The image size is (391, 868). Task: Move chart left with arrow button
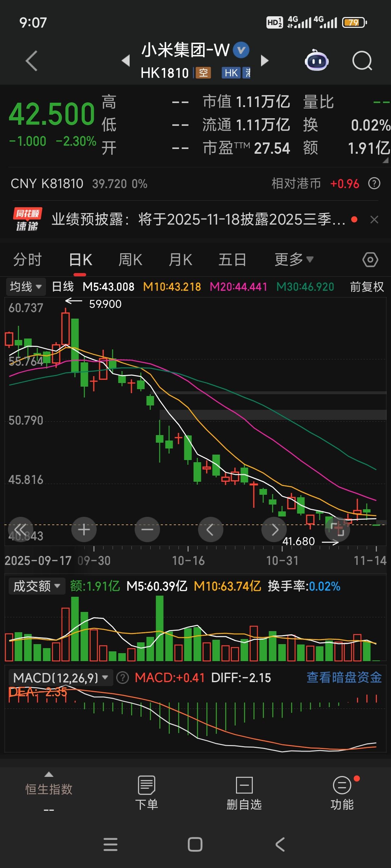[x=211, y=530]
